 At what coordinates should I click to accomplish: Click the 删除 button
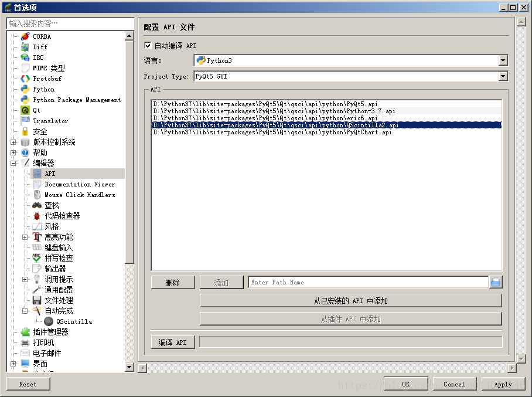(x=173, y=283)
